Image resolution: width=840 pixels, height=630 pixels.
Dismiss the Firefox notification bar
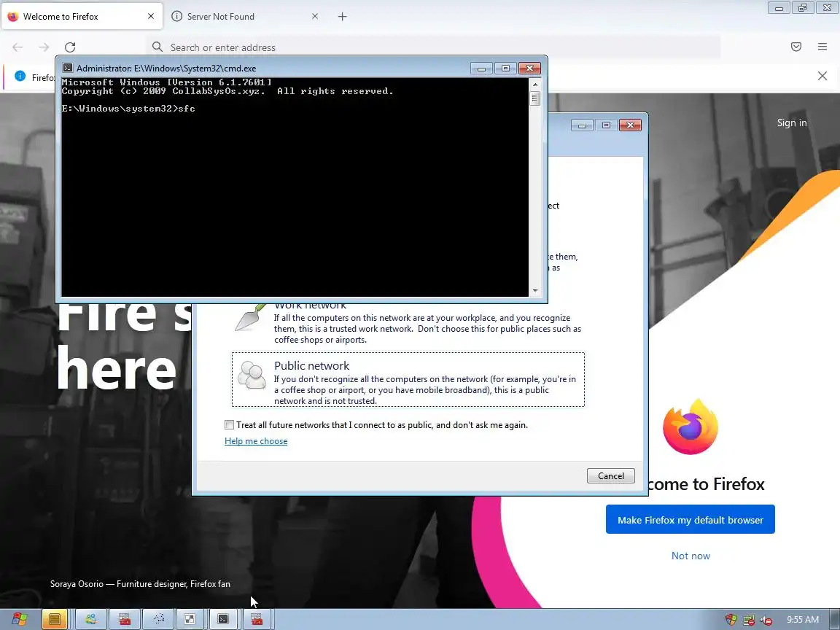pos(822,76)
